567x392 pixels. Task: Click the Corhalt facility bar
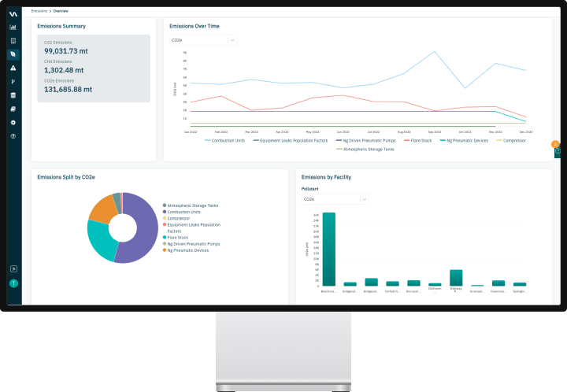[392, 283]
